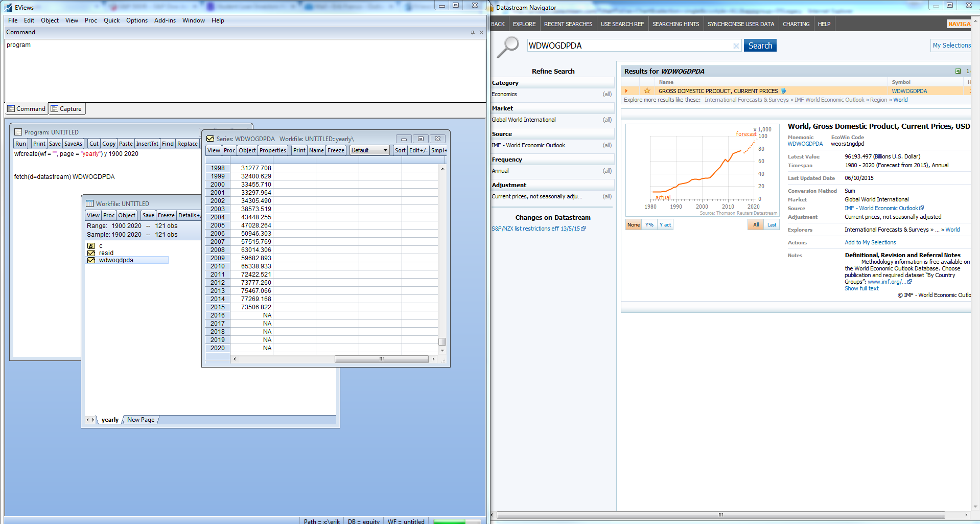Click Properties in series toolbar
Viewport: 980px width, 524px height.
click(x=273, y=150)
